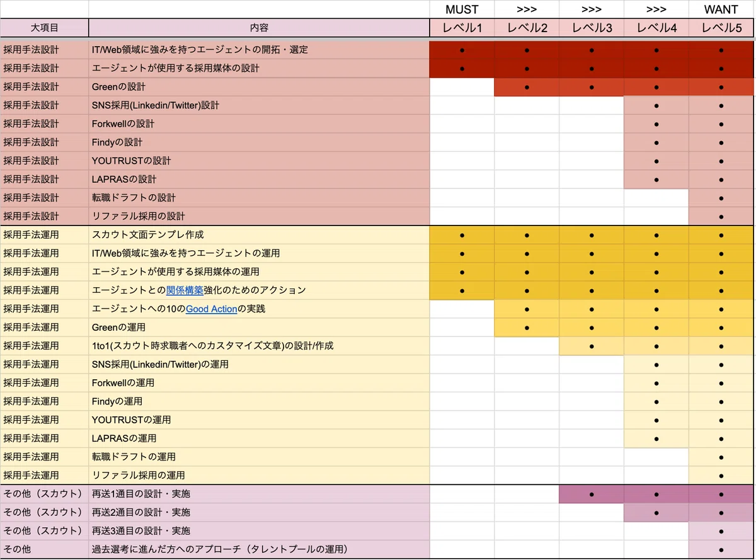This screenshot has width=756, height=560.
Task: Select the '転職ドラフトの設計' cell
Action: pos(259,198)
